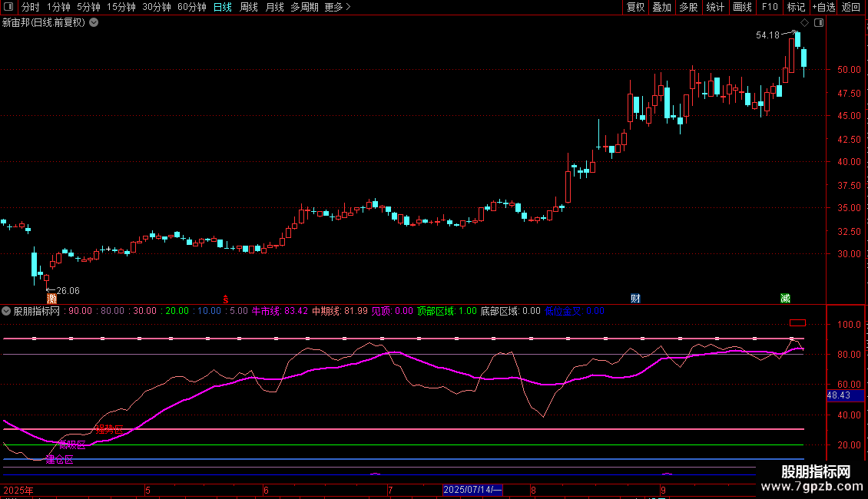Click the 2025/07/14 date label on timeline
This screenshot has width=868, height=499.
(x=472, y=490)
